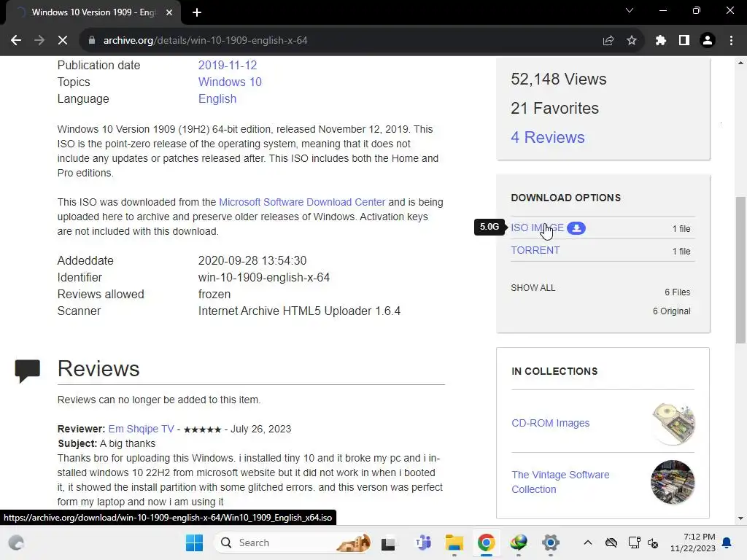Click the Vintage Software Collection thumbnail

673,482
